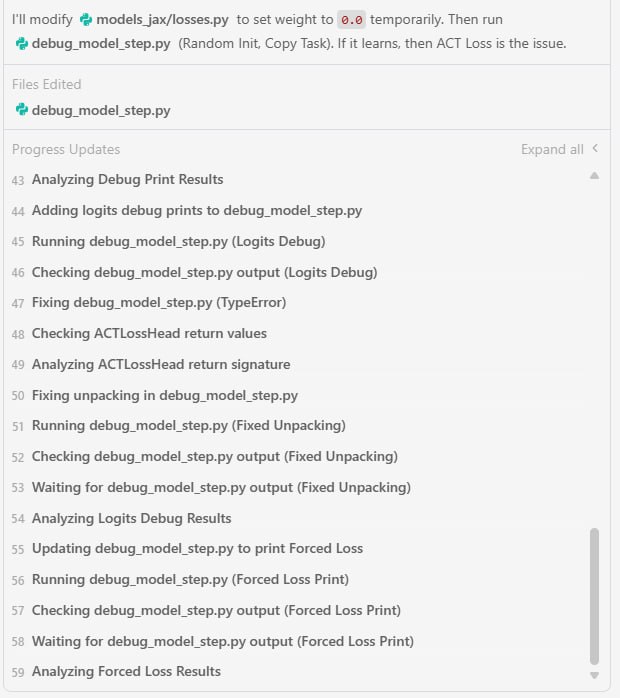
Task: Click the Python icon beside debug_model_step.py in message
Action: coord(21,44)
